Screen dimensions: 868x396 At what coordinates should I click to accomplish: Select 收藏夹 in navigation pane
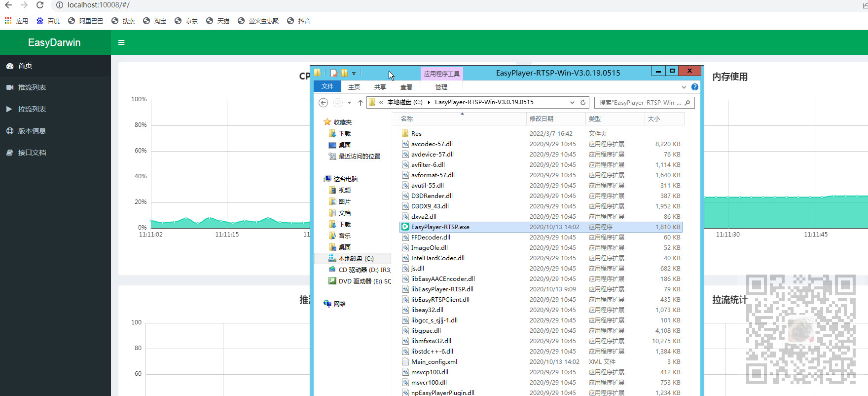pyautogui.click(x=338, y=122)
